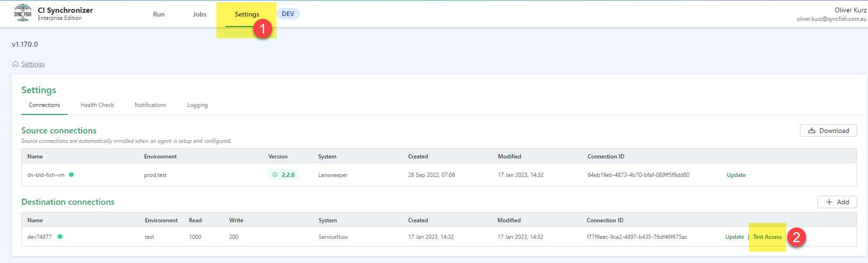868x263 pixels.
Task: Click the check icon in version 2.2.0 badge
Action: tap(275, 175)
